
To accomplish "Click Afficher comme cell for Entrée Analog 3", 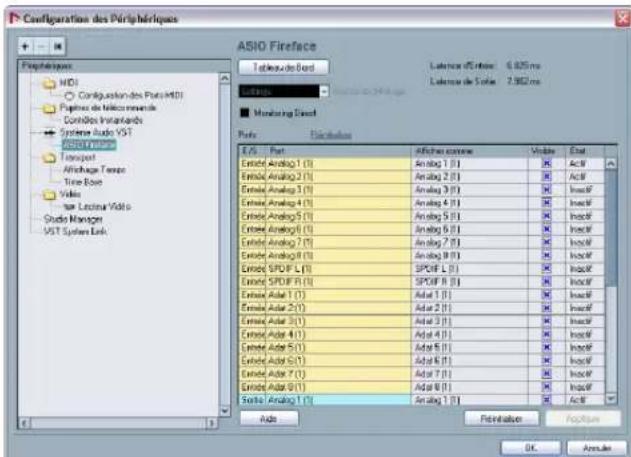I will coord(470,190).
